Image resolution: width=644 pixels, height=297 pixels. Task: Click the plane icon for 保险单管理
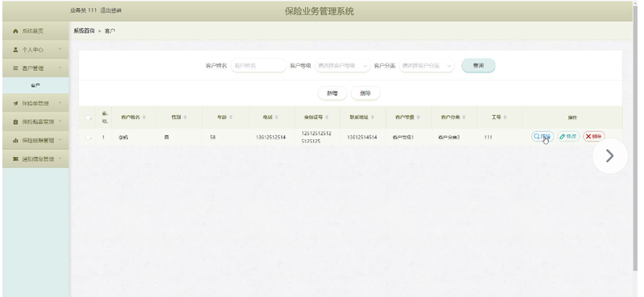coord(15,103)
